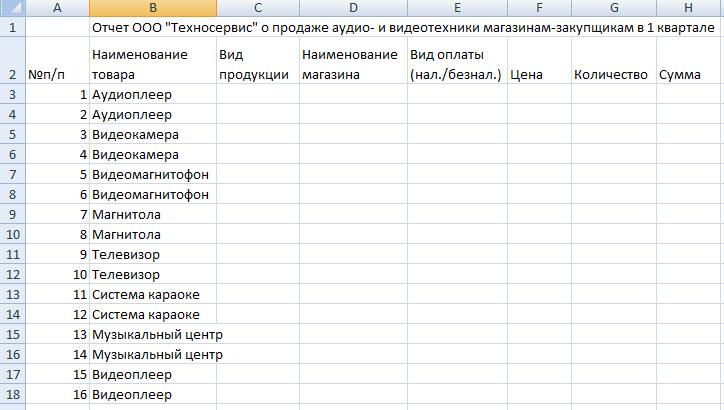Image resolution: width=724 pixels, height=410 pixels.
Task: Click the 'Вид оплаты (нал./безнал.)' header cell
Action: coord(457,60)
